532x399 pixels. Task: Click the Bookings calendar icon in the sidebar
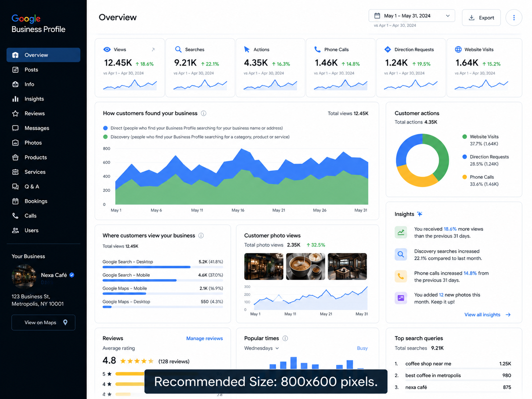tap(15, 201)
